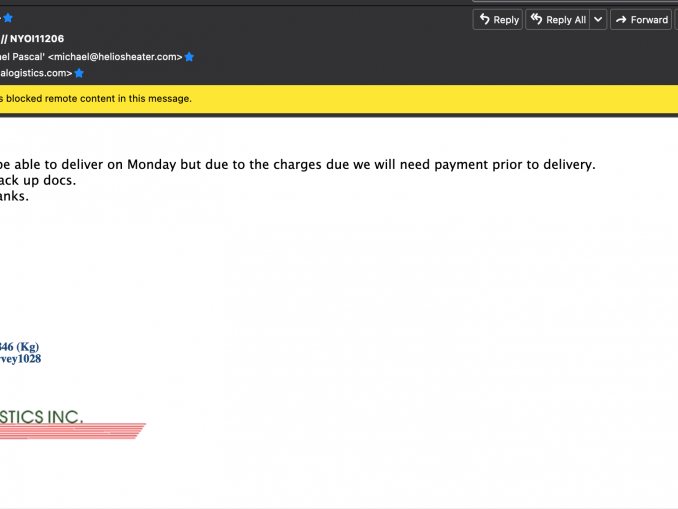Click the Reply All button
This screenshot has width=678, height=509.
point(557,19)
